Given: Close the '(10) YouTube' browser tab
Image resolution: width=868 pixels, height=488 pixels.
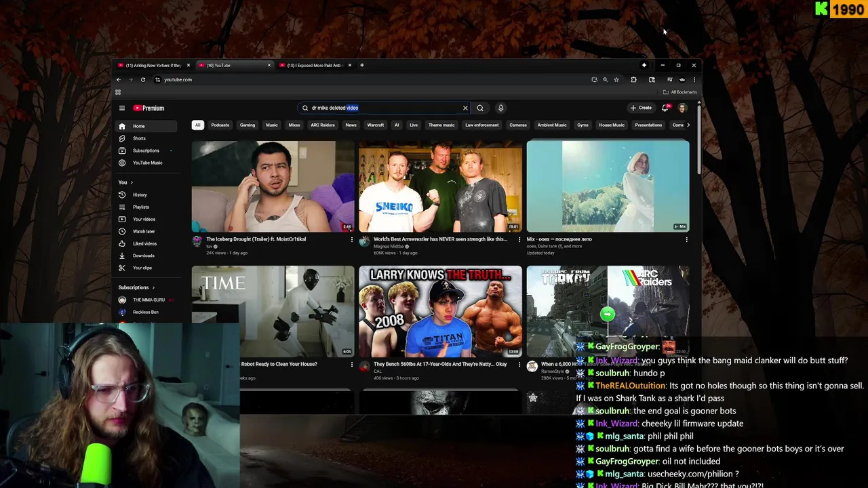Looking at the screenshot, I should (x=269, y=65).
